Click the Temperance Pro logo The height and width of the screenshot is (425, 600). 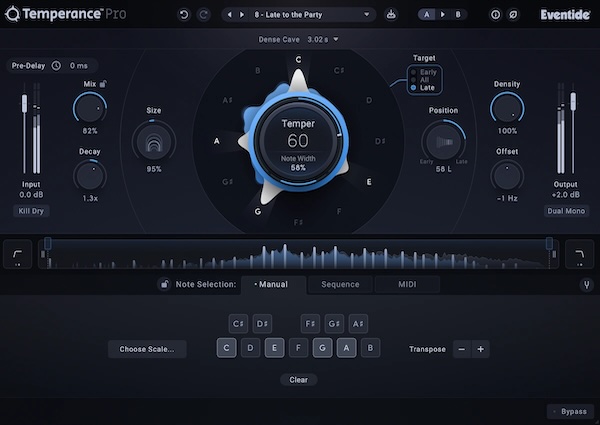[65, 14]
